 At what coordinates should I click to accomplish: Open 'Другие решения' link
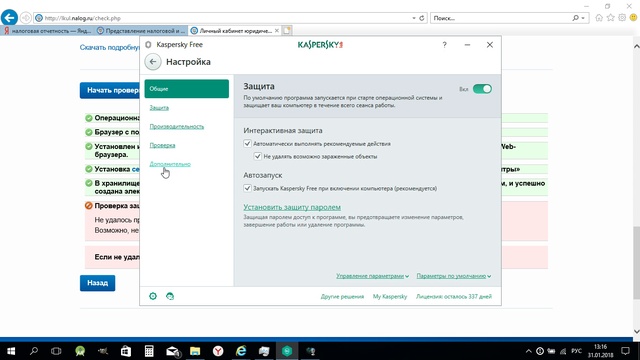[342, 297]
